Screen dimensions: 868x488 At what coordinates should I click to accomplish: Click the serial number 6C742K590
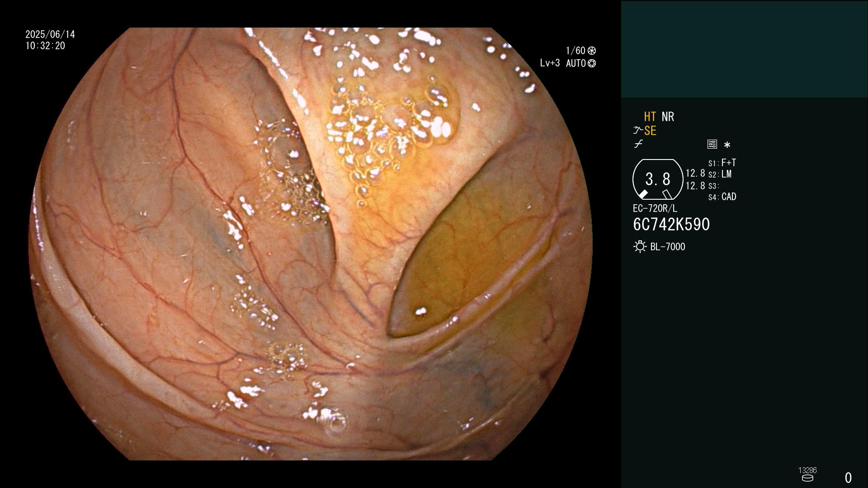pyautogui.click(x=671, y=225)
